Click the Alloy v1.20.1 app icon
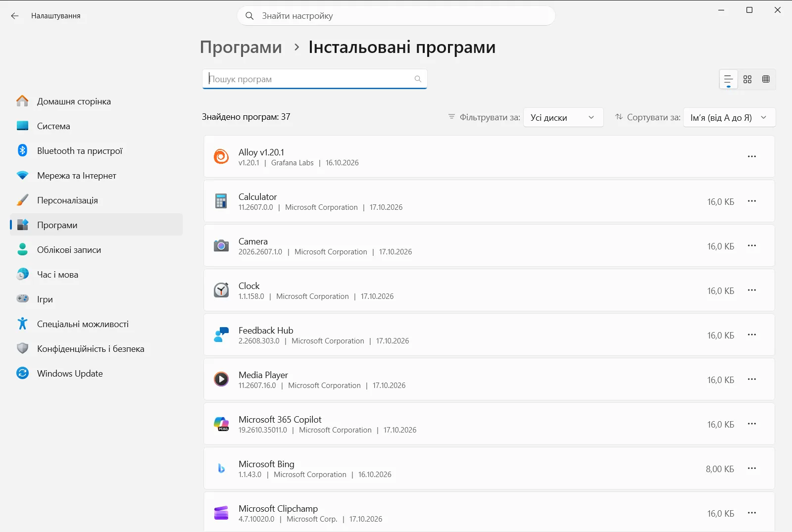 (x=221, y=156)
